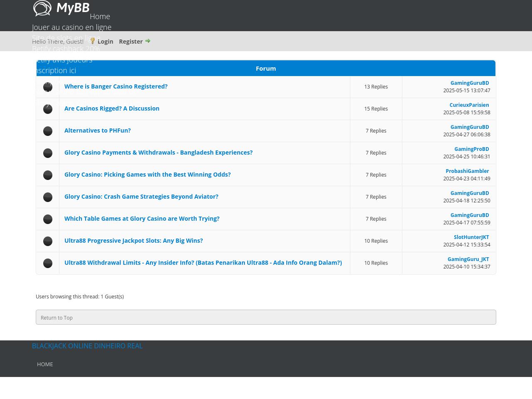Viewport: 532px width, 399px height.
Task: View CurieuxParisien's user profile
Action: coord(469,105)
